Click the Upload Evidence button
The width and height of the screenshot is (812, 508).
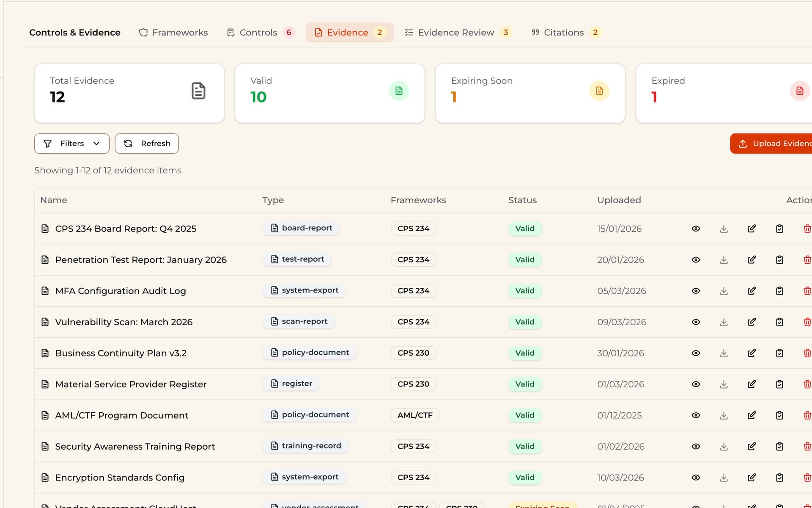tap(771, 144)
